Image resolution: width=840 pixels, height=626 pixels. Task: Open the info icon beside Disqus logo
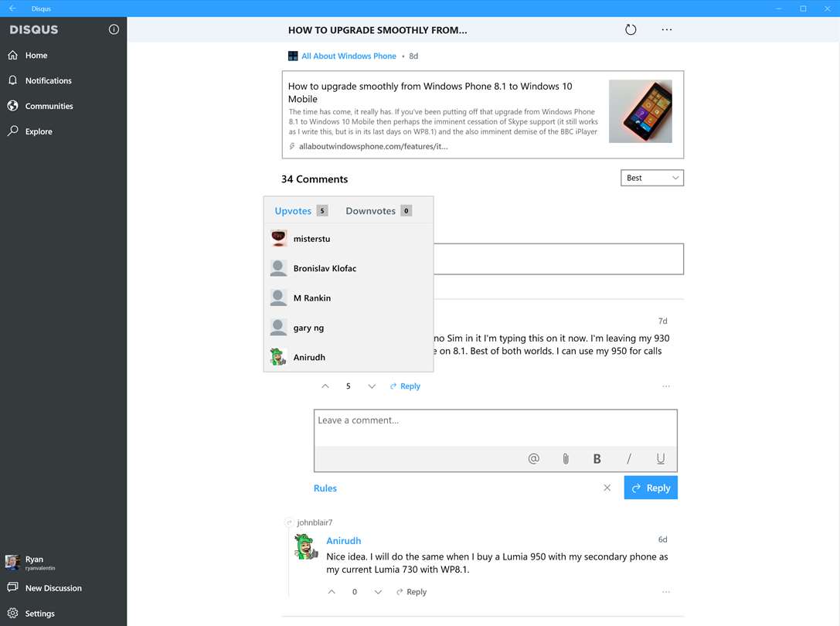point(114,29)
